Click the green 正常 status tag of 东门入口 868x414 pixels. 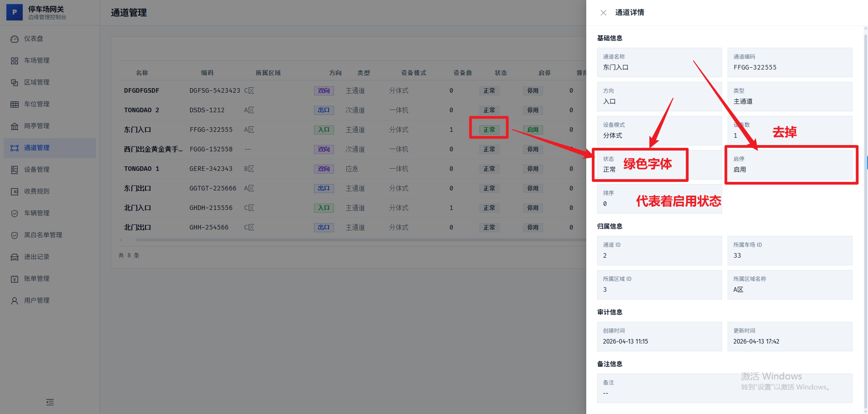coord(489,130)
